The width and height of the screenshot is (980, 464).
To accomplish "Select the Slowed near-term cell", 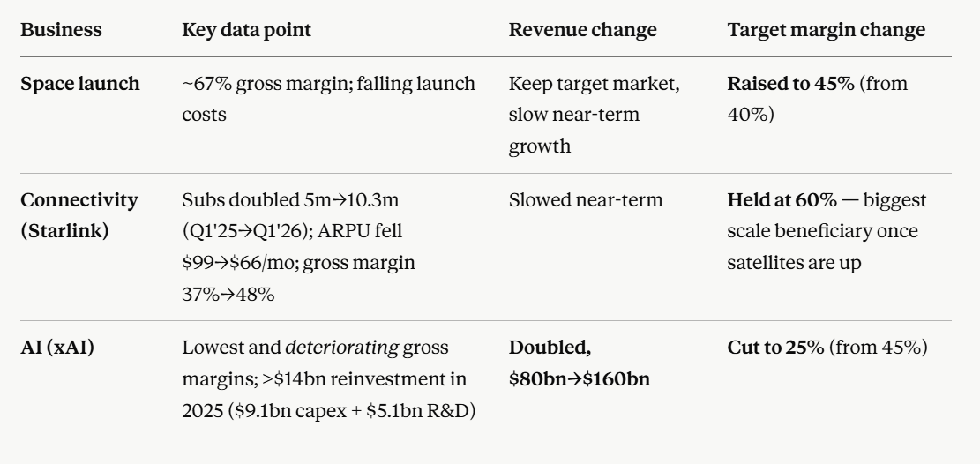I will [586, 200].
